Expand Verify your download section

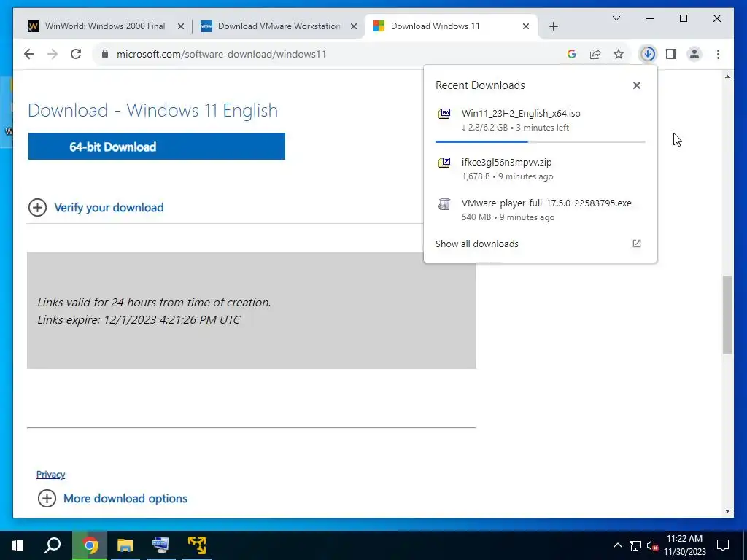pos(96,208)
